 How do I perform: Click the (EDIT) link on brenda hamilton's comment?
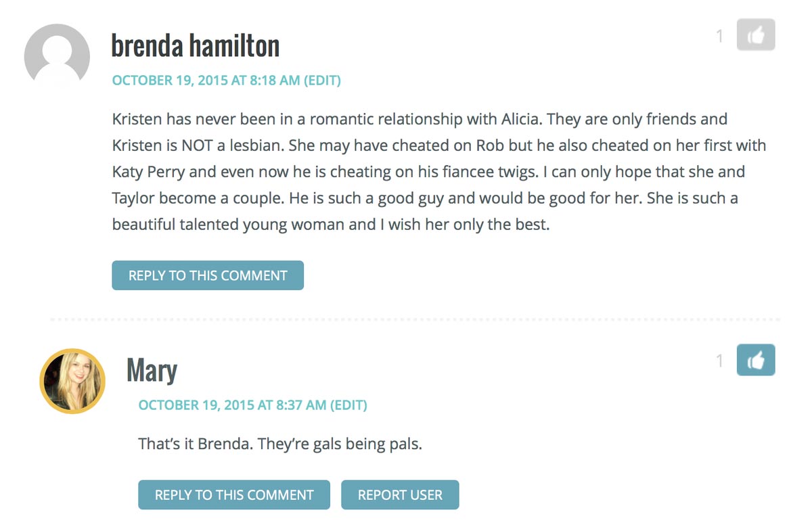click(x=322, y=80)
